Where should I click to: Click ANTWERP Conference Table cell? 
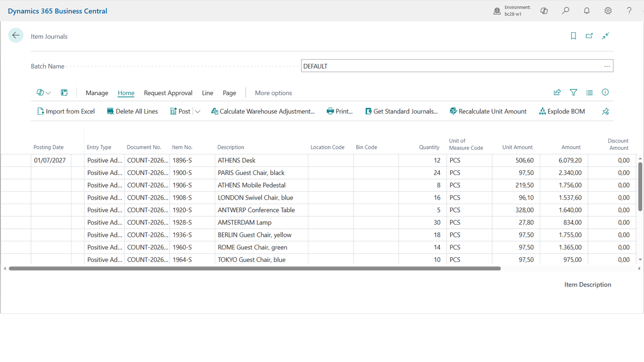[x=261, y=210]
